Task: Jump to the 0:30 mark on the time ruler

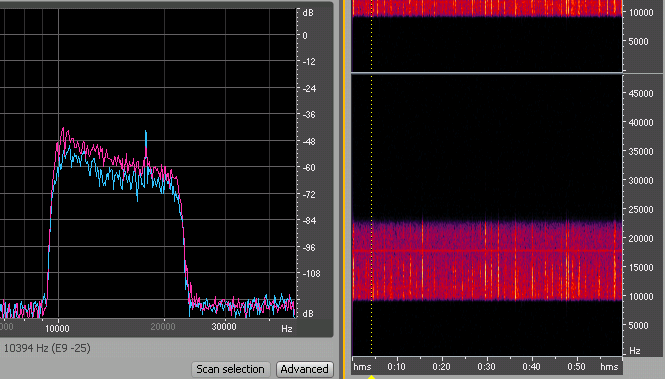Action: pyautogui.click(x=486, y=367)
